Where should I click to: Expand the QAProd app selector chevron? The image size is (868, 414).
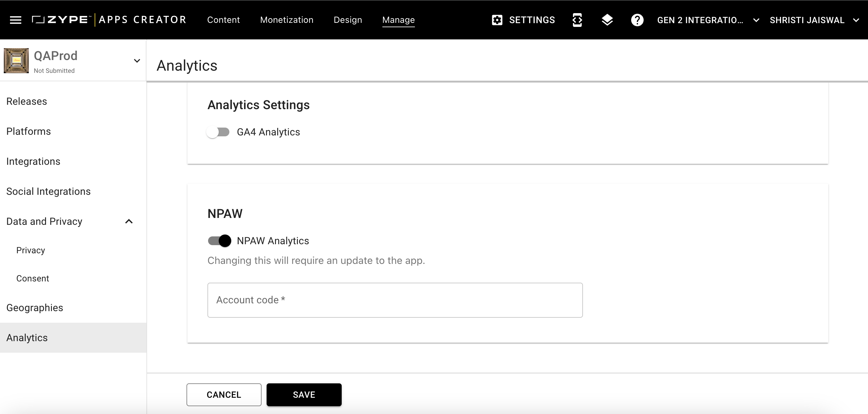pos(137,61)
